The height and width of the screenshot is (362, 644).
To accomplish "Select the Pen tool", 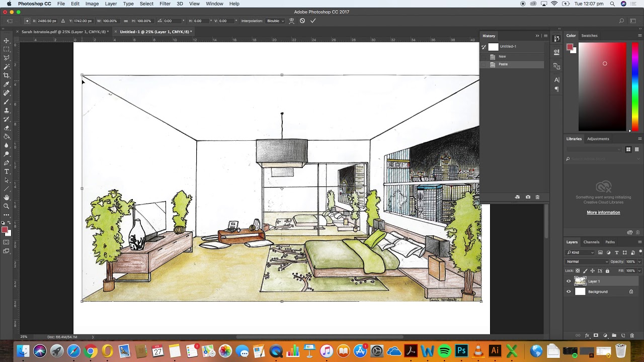I will tap(7, 163).
